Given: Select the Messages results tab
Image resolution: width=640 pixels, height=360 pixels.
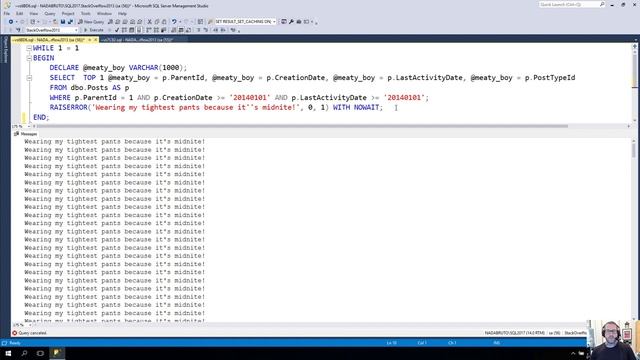Looking at the screenshot, I should 26,134.
